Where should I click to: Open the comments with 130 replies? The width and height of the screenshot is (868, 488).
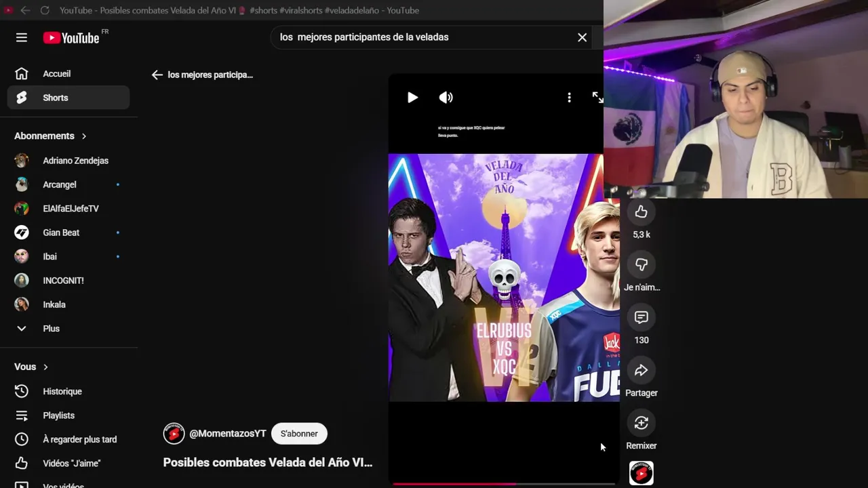pyautogui.click(x=642, y=318)
